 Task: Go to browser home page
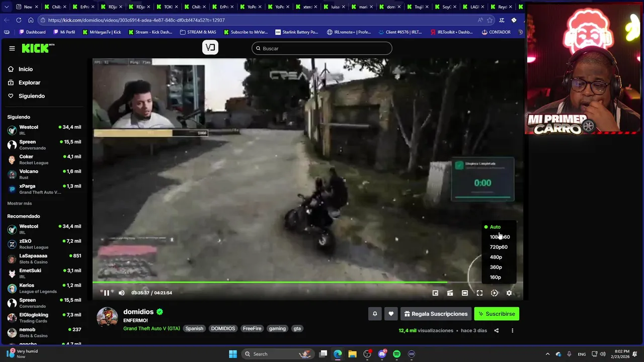click(31, 20)
